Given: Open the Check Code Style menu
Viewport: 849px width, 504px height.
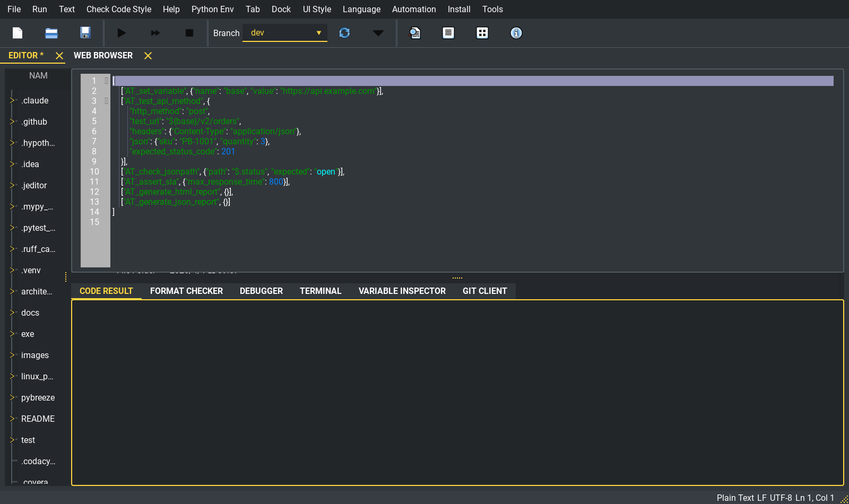Looking at the screenshot, I should (119, 9).
